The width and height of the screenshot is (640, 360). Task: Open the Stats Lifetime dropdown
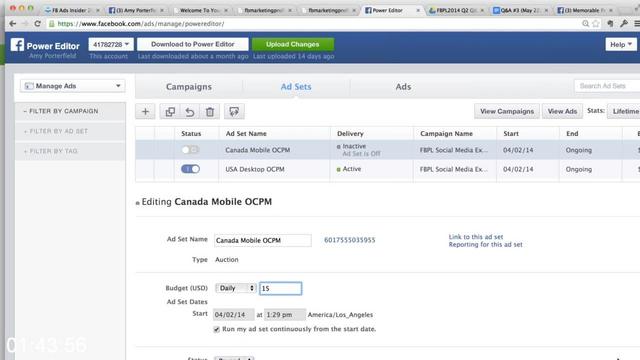(624, 111)
